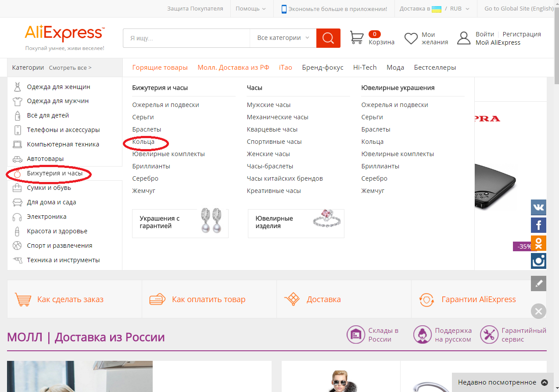
Task: Open Украшения с гарантией banner
Action: 180,223
